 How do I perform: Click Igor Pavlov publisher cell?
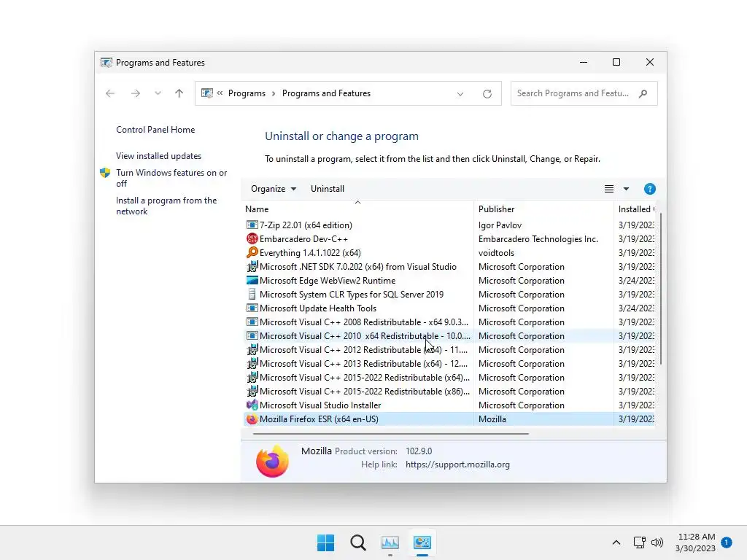click(500, 225)
